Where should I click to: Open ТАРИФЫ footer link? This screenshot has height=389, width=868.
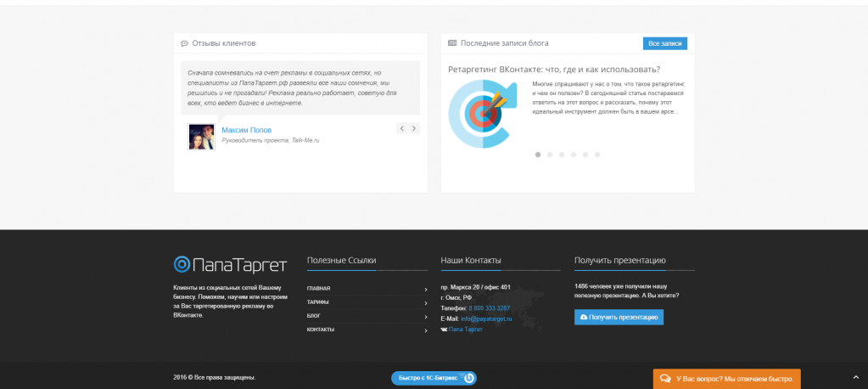(318, 302)
